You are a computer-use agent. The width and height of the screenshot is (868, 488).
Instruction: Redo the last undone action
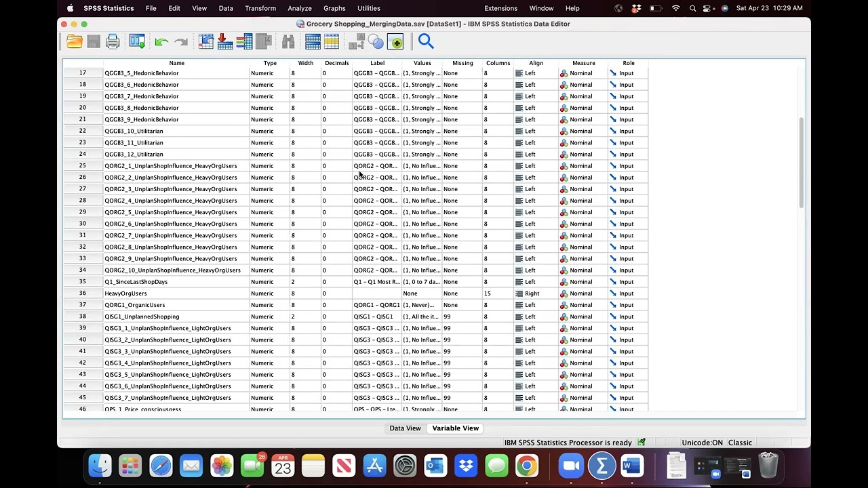point(180,42)
